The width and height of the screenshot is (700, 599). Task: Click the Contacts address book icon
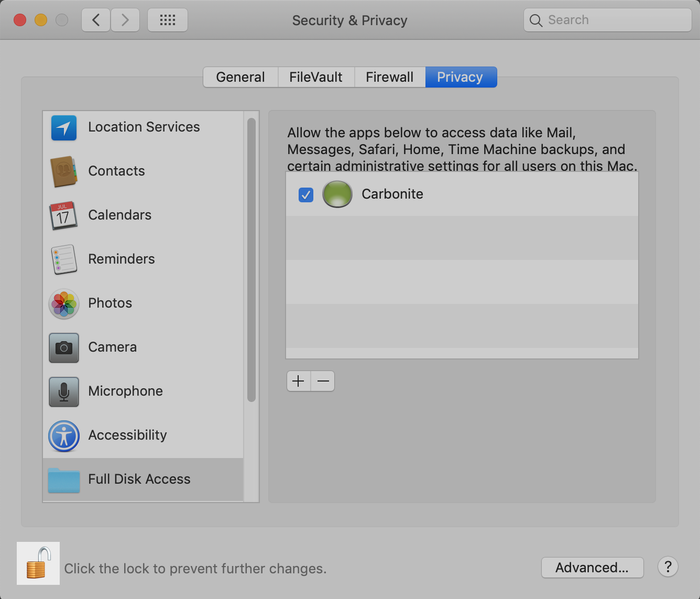[64, 171]
